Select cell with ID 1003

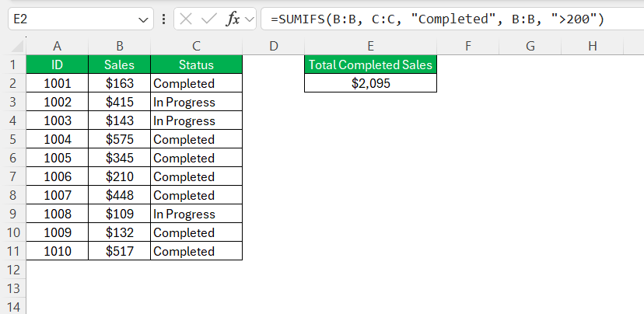(x=57, y=120)
